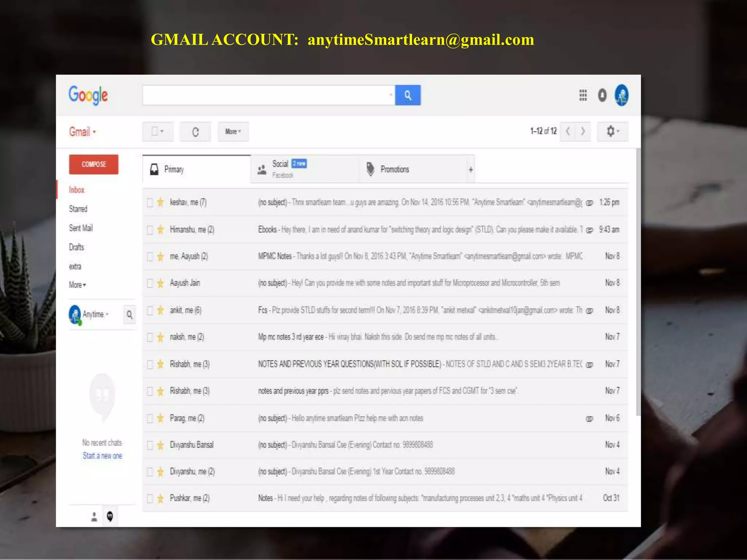747x560 pixels.
Task: Go to older messages arrow
Action: point(582,131)
